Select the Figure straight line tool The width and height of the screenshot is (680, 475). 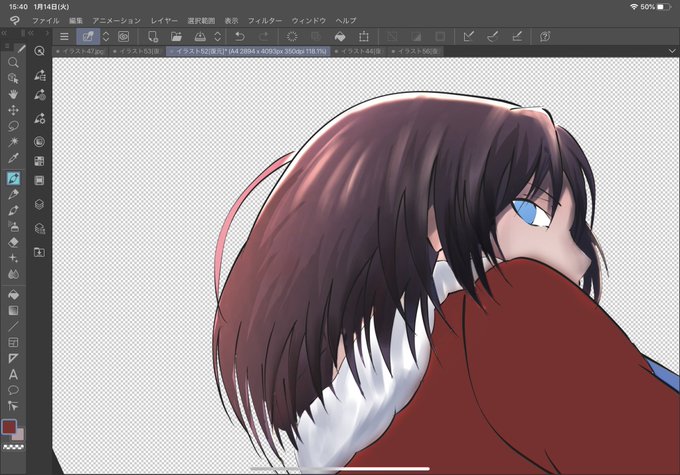(13, 326)
